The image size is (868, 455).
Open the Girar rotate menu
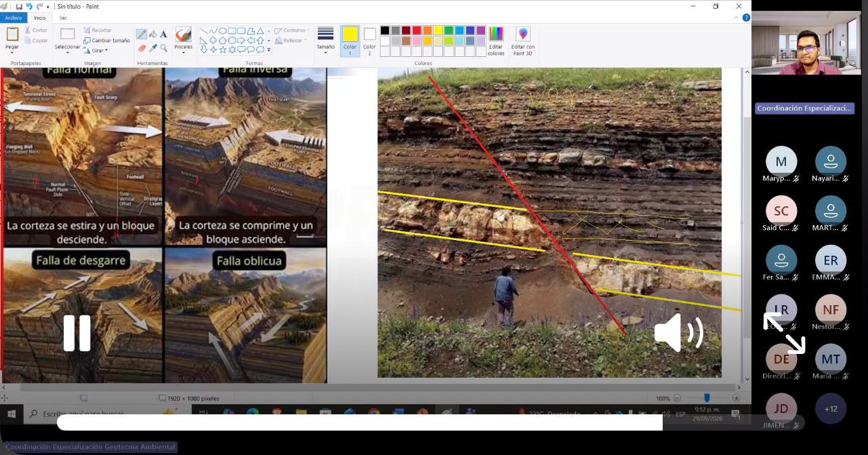(x=96, y=50)
